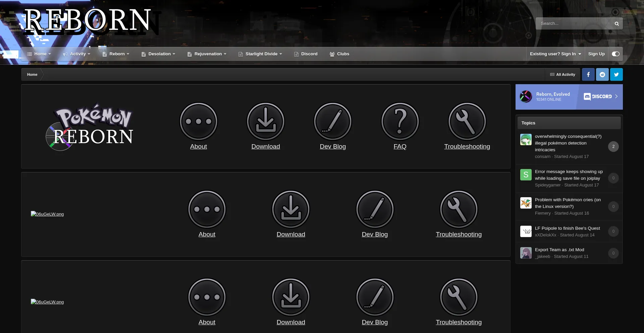Click Spideygamer's green S avatar
Viewport: 644px width, 333px height.
click(526, 175)
